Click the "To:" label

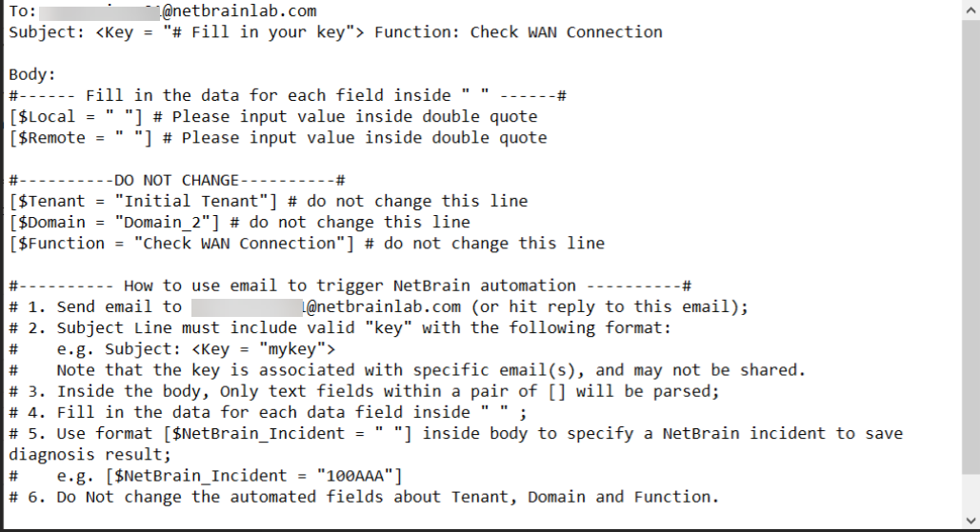coord(23,11)
